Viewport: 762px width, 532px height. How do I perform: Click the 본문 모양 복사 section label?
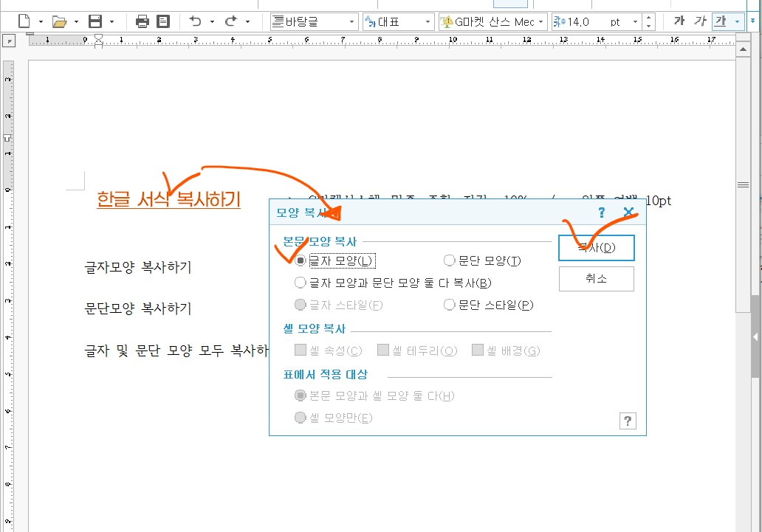320,241
